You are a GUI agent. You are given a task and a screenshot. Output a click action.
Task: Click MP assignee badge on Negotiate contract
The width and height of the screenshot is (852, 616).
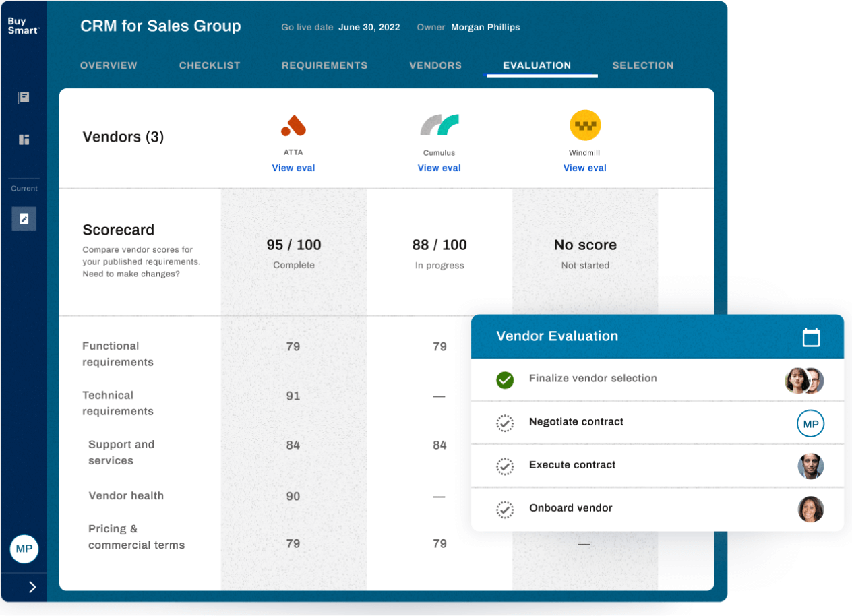click(x=810, y=424)
